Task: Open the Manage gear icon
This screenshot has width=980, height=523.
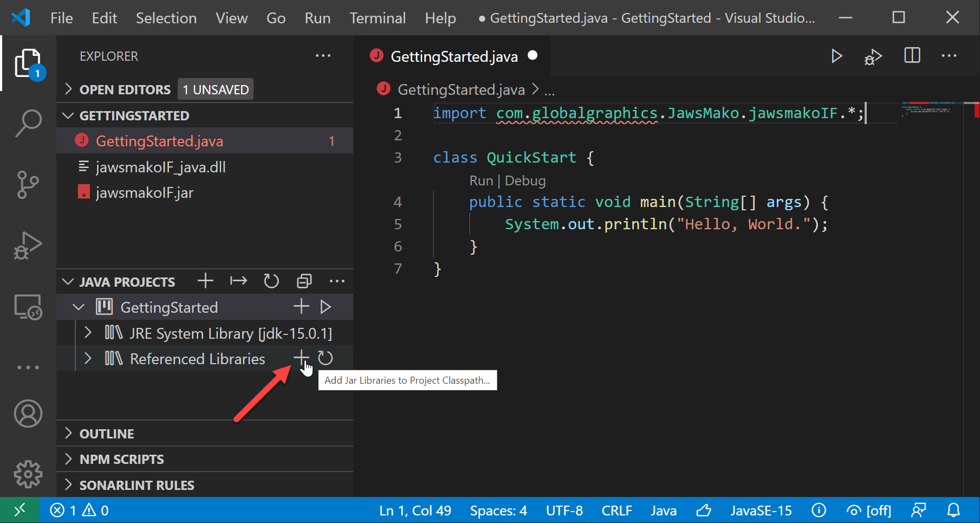Action: pyautogui.click(x=28, y=474)
